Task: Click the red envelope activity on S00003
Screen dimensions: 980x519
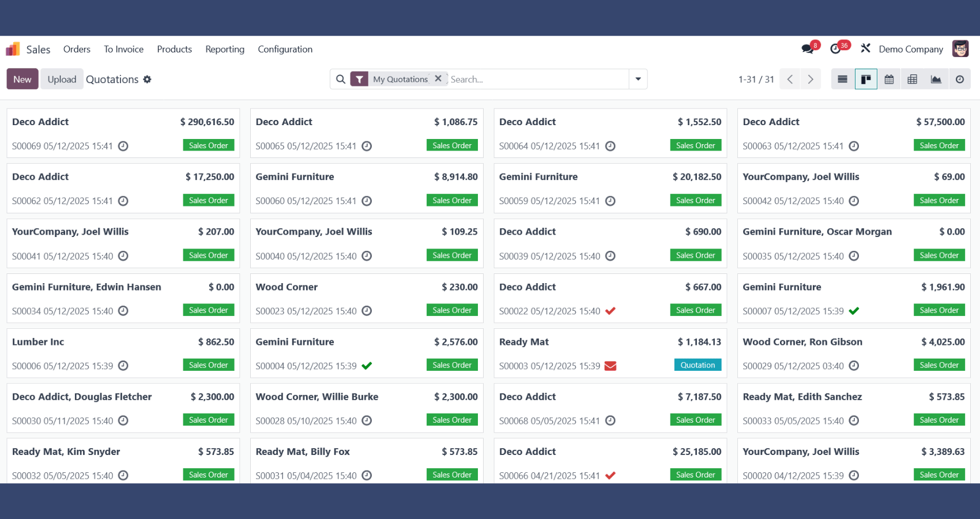Action: [x=610, y=366]
